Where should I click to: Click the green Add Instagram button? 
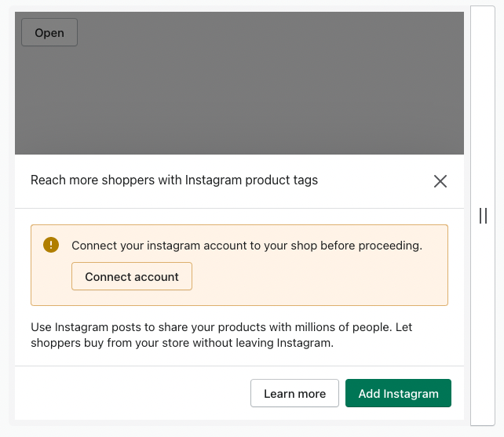[x=398, y=393]
